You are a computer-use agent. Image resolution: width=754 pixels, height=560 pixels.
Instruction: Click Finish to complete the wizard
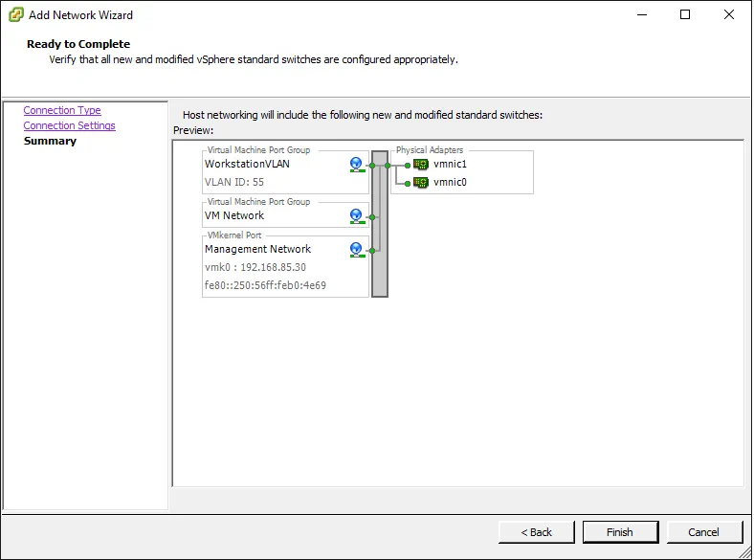coord(620,532)
